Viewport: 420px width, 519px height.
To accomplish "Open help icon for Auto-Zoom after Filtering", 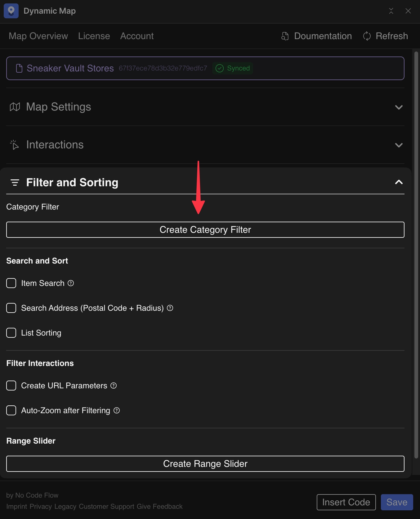I will click(x=117, y=410).
